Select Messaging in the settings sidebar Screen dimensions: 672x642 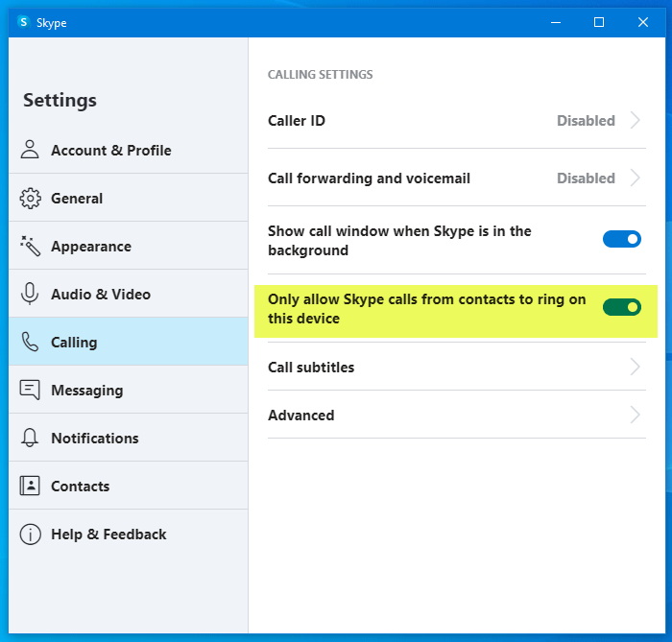[x=128, y=390]
